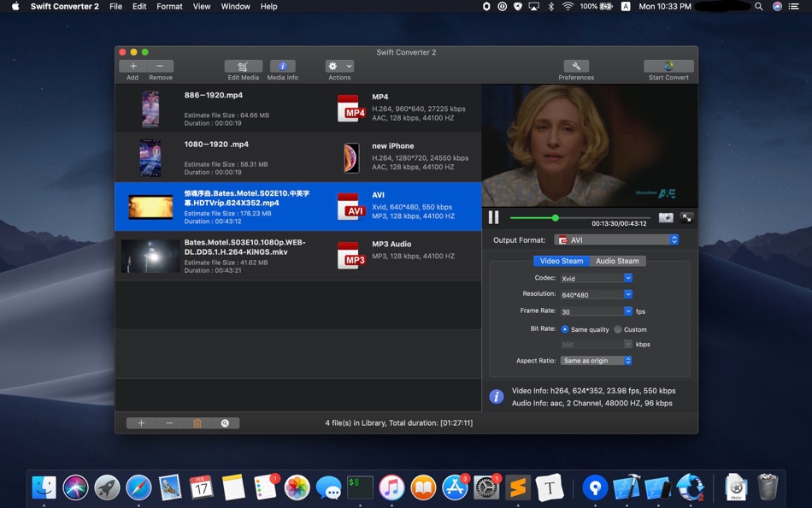
Task: Switch to the Audio Steam tab
Action: (x=617, y=261)
